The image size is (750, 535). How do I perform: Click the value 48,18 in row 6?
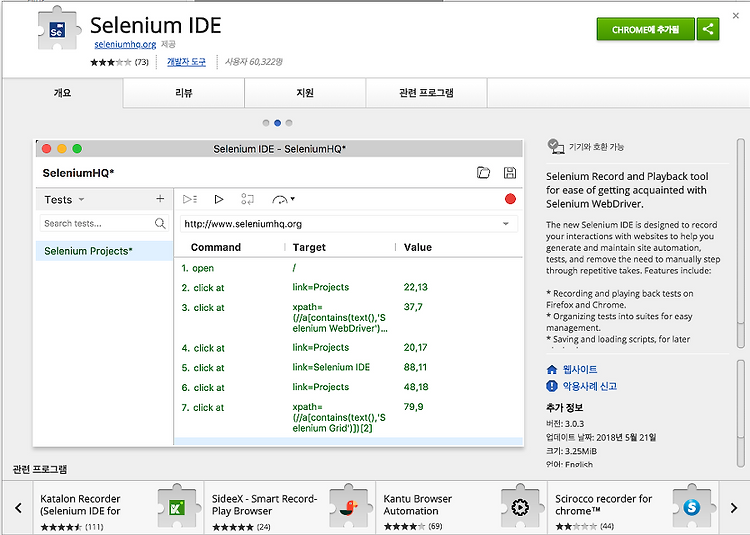coord(416,387)
